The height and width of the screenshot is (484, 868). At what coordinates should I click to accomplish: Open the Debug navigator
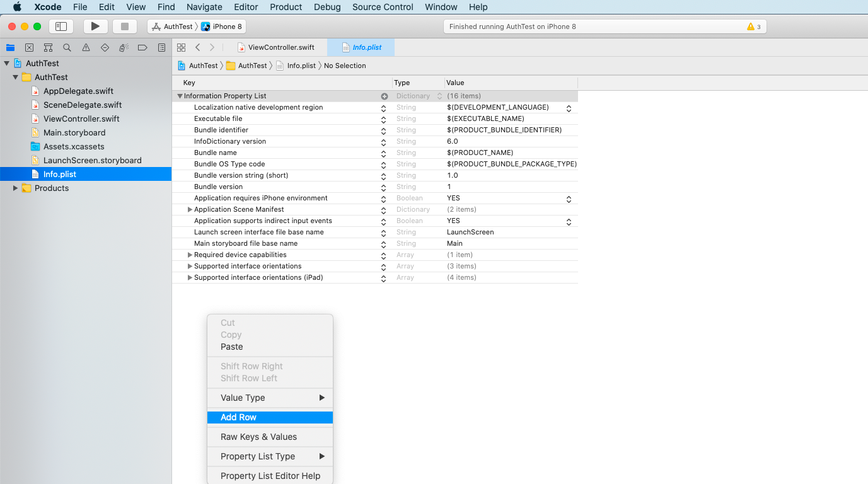(x=124, y=47)
